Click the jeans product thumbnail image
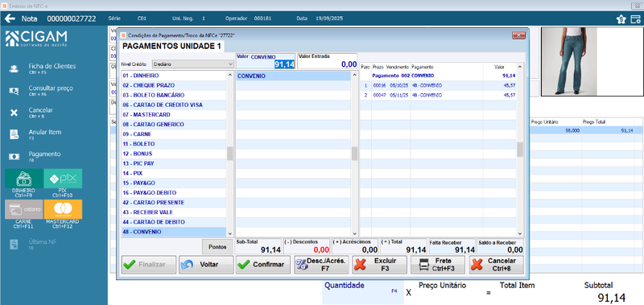The width and height of the screenshot is (644, 305). pyautogui.click(x=569, y=62)
